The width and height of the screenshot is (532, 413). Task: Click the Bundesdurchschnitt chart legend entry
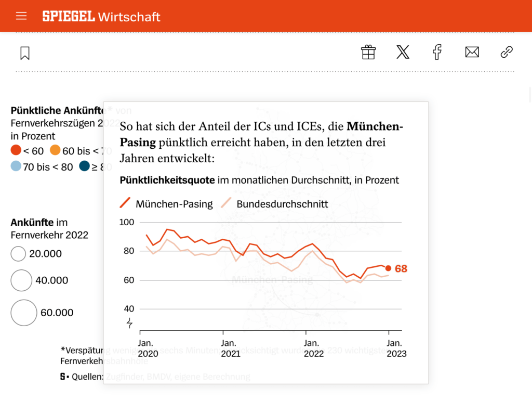click(274, 204)
